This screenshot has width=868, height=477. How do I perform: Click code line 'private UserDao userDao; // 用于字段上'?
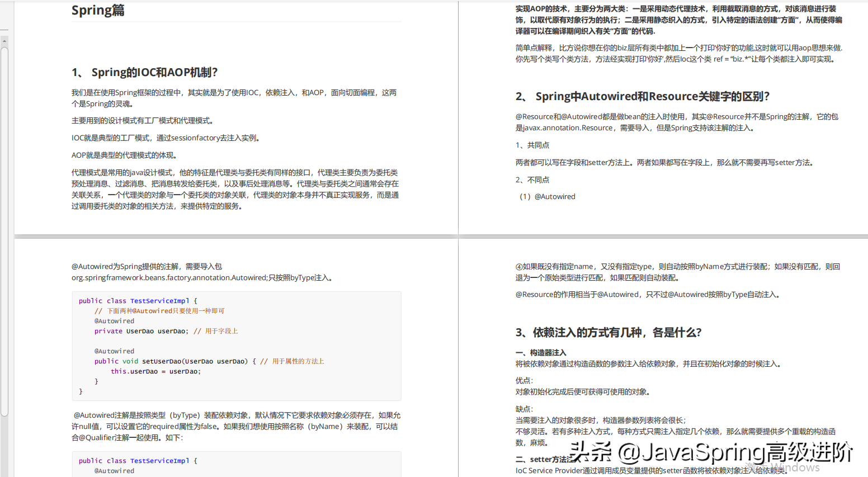click(x=166, y=331)
